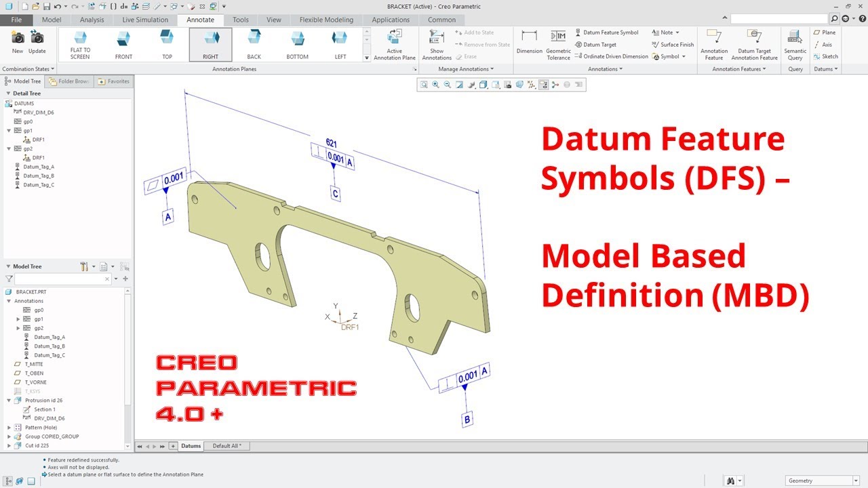Open Folder Browser navigator tab
Viewport: 868px width, 488px height.
tap(69, 81)
